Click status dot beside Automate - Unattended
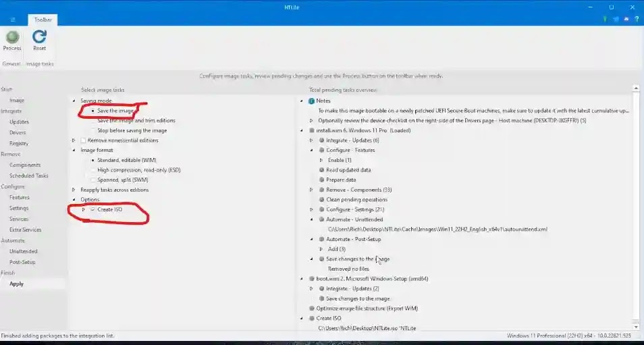644x345 pixels. (321, 219)
